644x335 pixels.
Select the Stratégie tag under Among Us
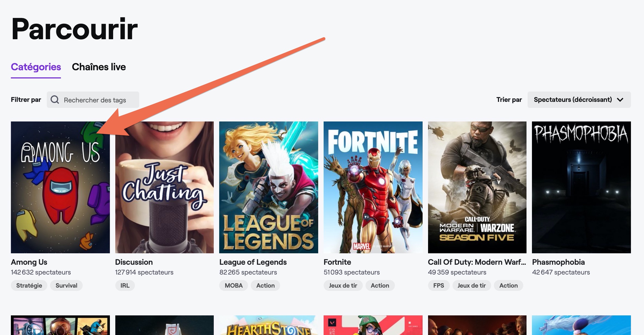point(29,285)
